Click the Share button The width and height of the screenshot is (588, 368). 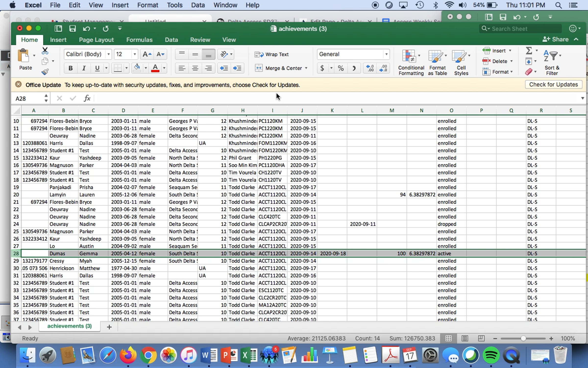(555, 39)
